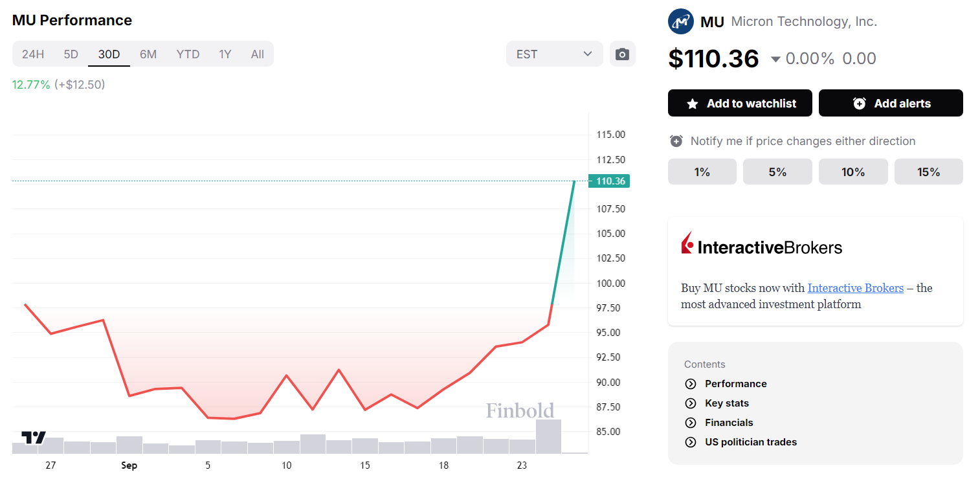Click the arrow icon next to Key stats

pyautogui.click(x=691, y=403)
